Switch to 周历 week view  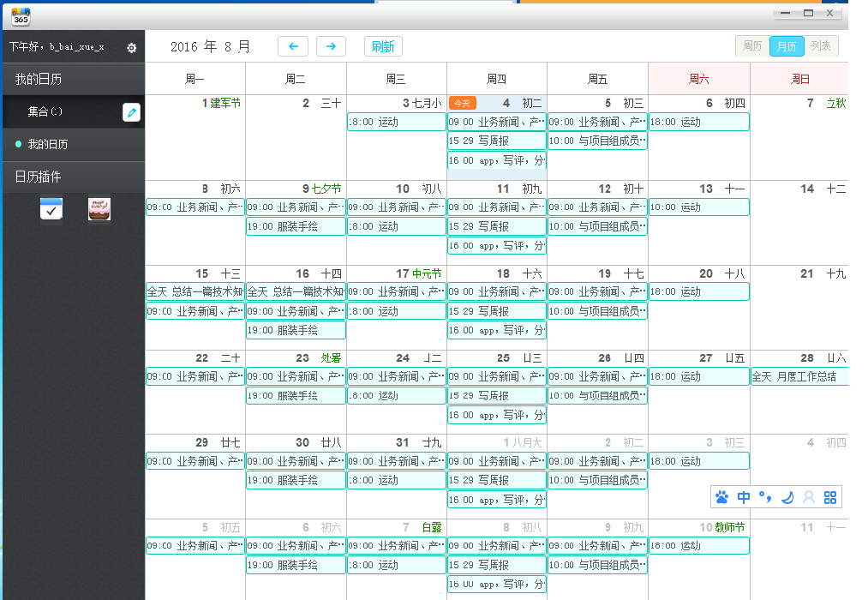click(x=752, y=46)
